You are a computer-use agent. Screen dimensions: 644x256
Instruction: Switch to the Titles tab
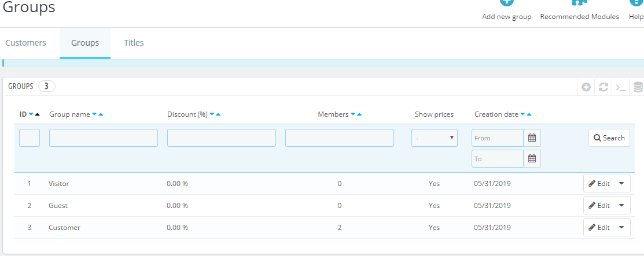[x=134, y=43]
